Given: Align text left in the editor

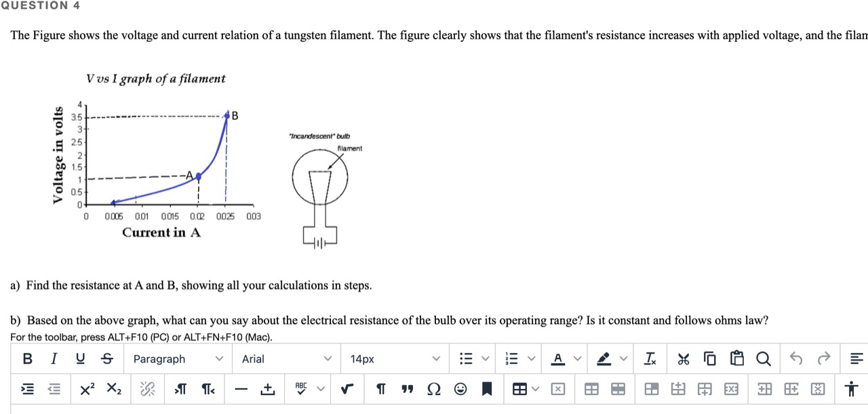Looking at the screenshot, I should coord(856,358).
